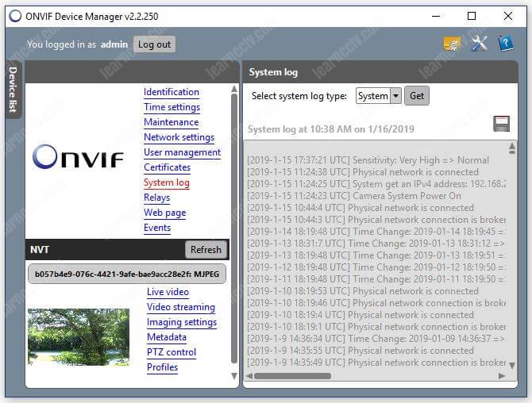Open the wrench and screwdriver tools icon
The height and width of the screenshot is (403, 532).
click(479, 44)
